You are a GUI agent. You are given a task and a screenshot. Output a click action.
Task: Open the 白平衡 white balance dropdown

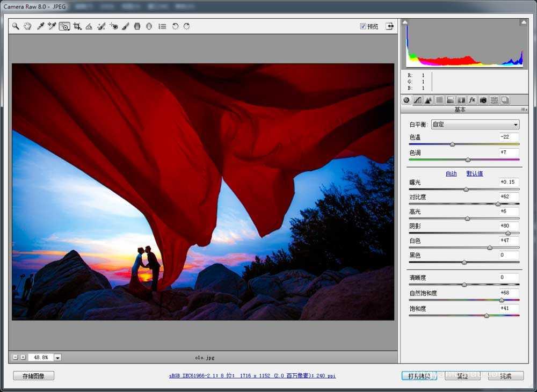pos(475,124)
